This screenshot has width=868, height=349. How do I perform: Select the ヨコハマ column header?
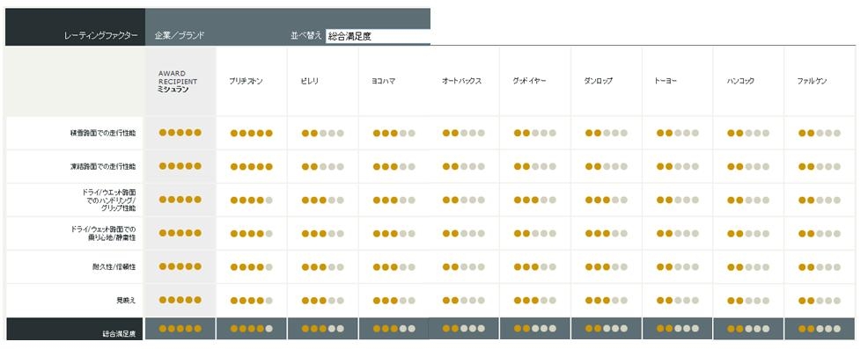coord(383,81)
